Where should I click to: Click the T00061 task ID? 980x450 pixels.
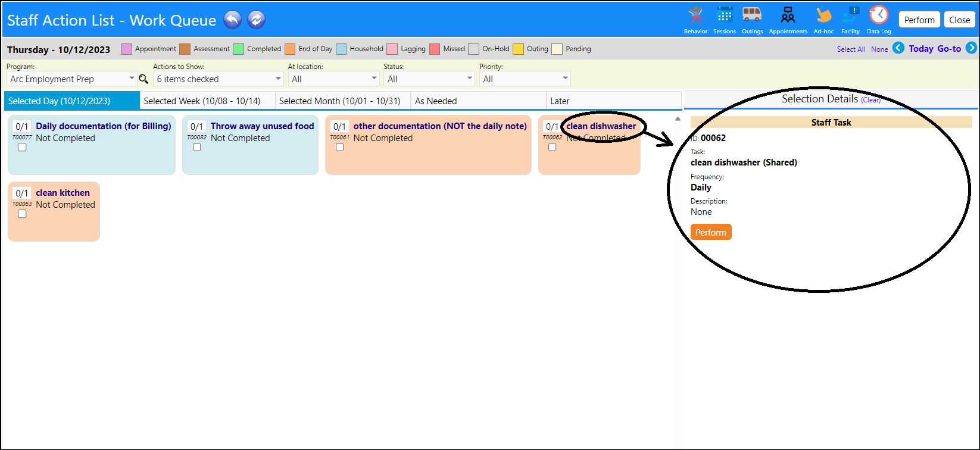pos(340,137)
